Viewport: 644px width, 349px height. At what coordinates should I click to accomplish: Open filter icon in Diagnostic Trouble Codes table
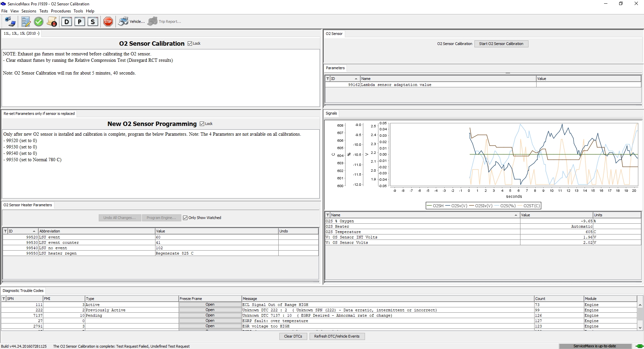(x=4, y=299)
